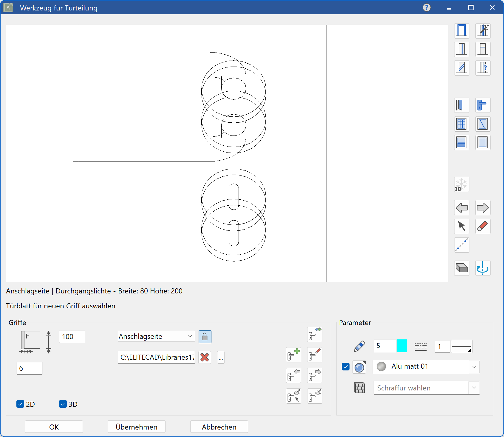The width and height of the screenshot is (504, 437).
Task: Click the handle height field showing 100
Action: (72, 337)
